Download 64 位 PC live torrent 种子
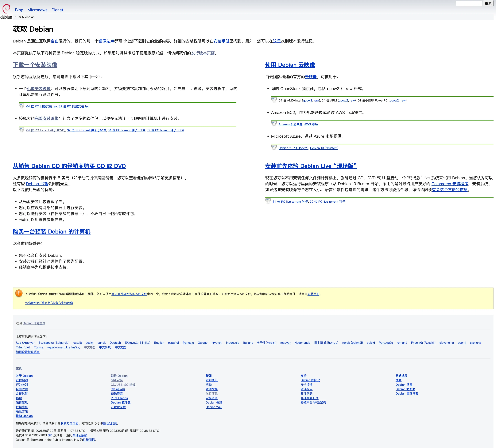The height and width of the screenshot is (448, 496). [x=290, y=202]
